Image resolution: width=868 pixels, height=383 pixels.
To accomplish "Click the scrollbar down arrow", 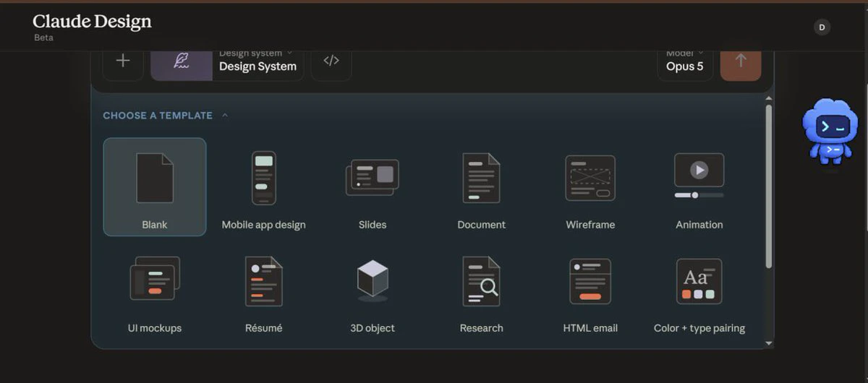I will coord(768,344).
